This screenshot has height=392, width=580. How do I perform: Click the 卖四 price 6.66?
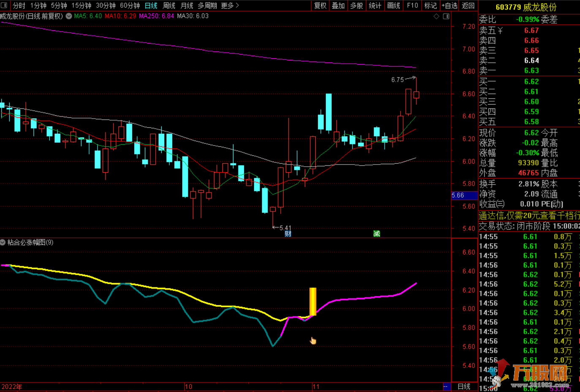pos(531,41)
